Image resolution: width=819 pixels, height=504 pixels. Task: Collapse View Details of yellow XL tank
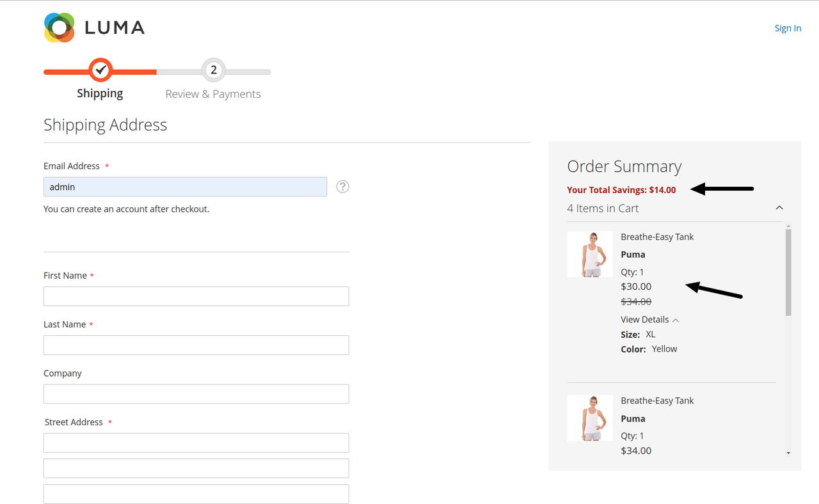[649, 319]
